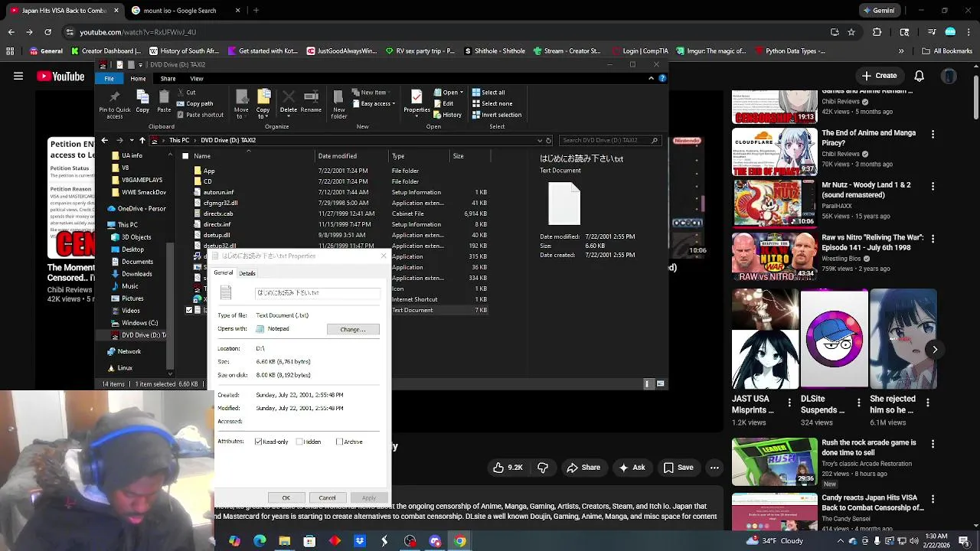Click the Explorer help question mark icon
This screenshot has width=980, height=551.
tap(662, 78)
